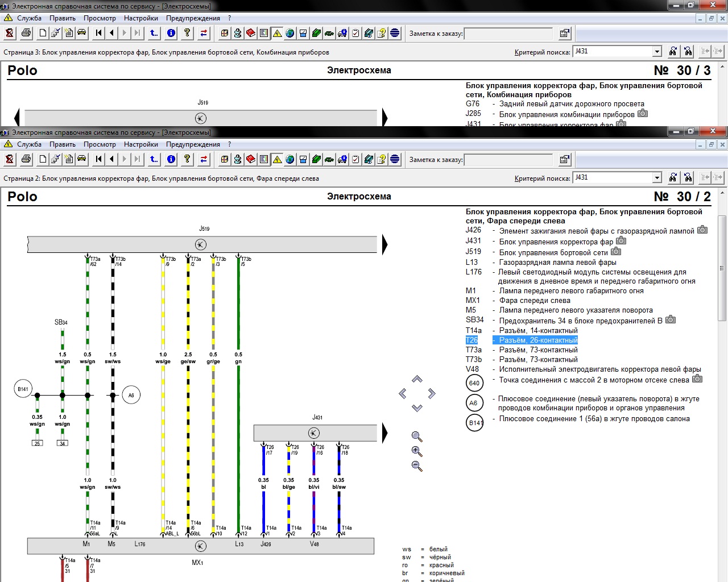Image resolution: width=728 pixels, height=582 pixels.
Task: Click the blue info icon in the lower toolbar
Action: pyautogui.click(x=171, y=160)
